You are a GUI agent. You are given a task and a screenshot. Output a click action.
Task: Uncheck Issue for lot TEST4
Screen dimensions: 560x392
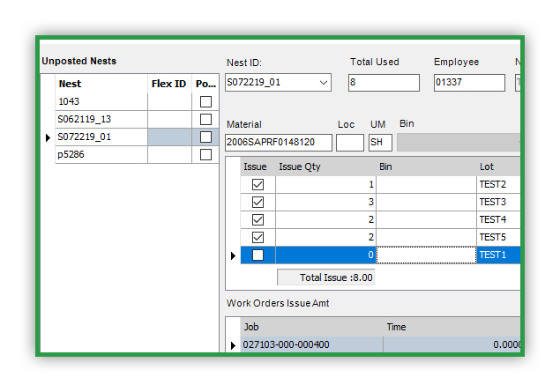pos(258,219)
